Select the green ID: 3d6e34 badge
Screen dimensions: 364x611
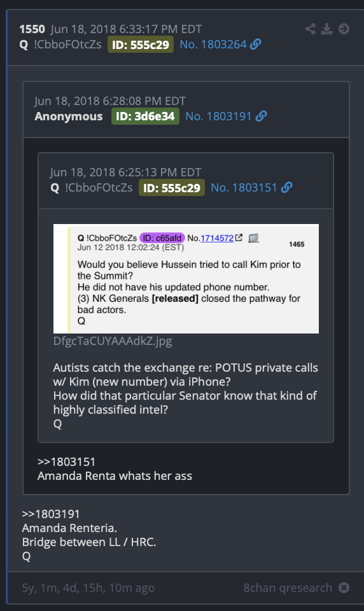tap(145, 116)
